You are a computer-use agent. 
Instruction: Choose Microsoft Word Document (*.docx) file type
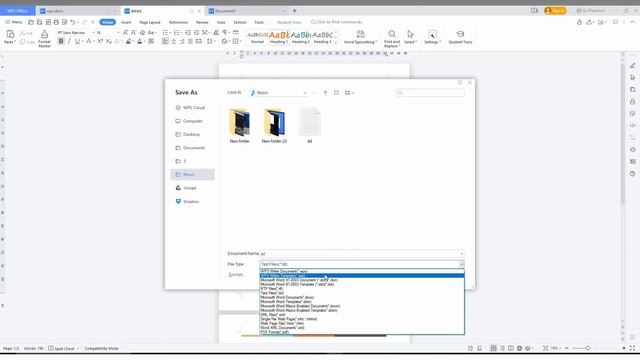[362, 298]
